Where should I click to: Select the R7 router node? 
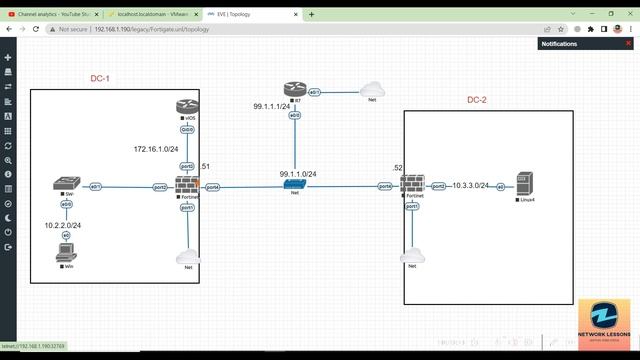[x=295, y=89]
